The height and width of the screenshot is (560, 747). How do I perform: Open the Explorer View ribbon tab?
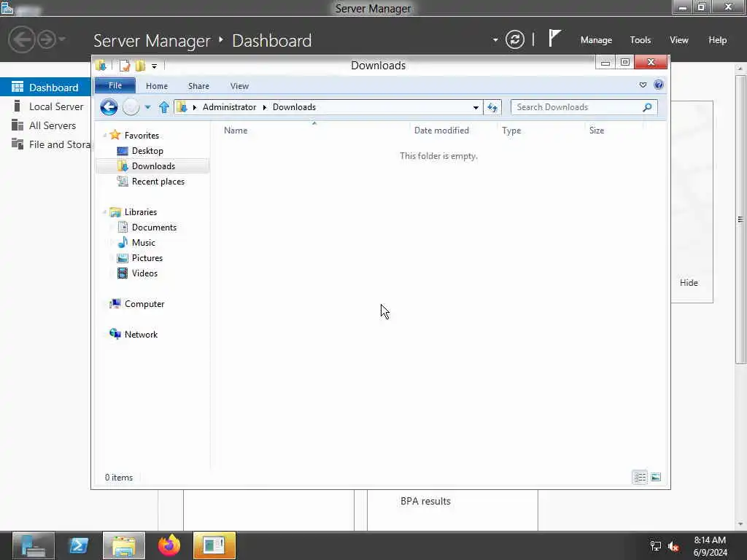(x=239, y=86)
